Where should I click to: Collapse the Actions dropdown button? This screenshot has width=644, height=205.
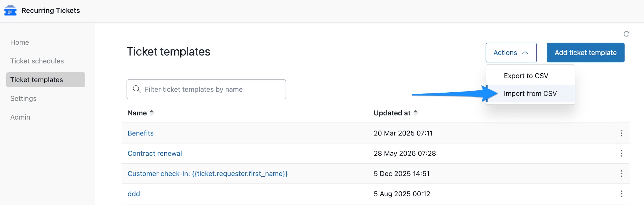point(511,52)
